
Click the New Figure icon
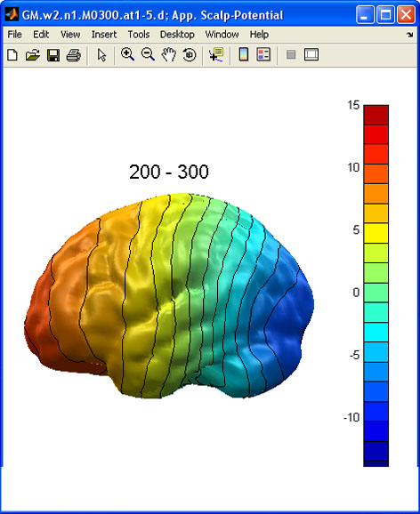pos(12,55)
